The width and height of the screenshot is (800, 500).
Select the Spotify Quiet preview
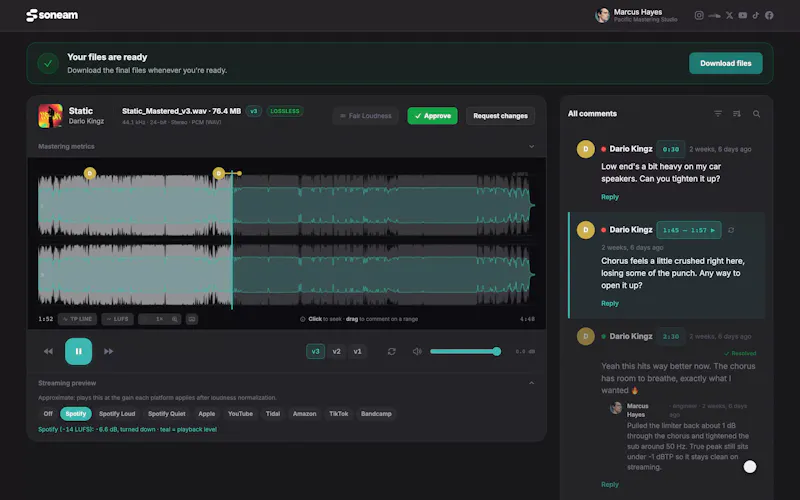coord(166,414)
